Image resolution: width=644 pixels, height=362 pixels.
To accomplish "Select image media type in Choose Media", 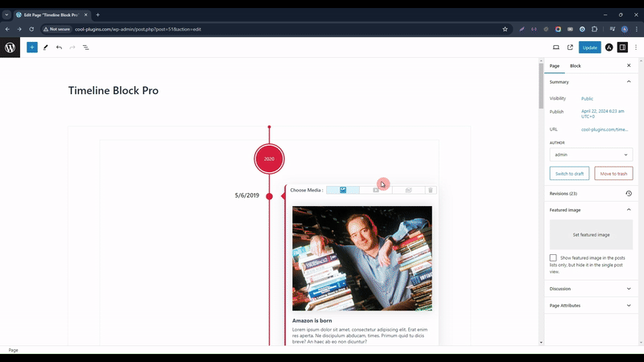I will pos(343,190).
